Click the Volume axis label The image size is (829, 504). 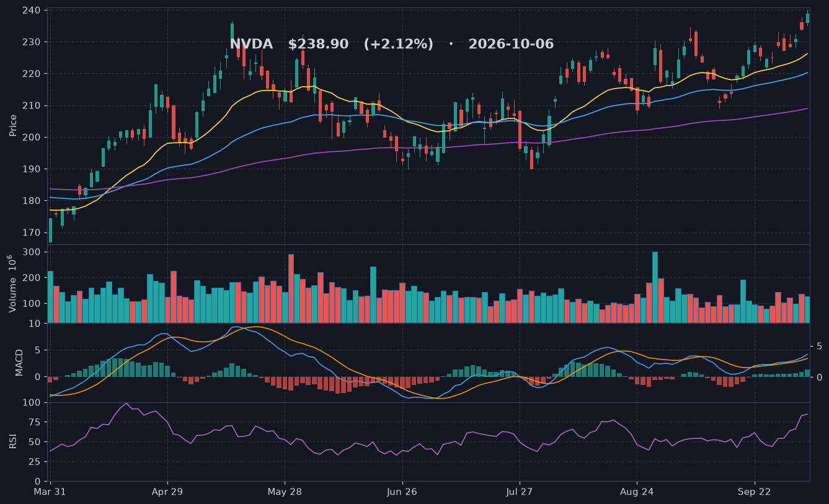[13, 284]
